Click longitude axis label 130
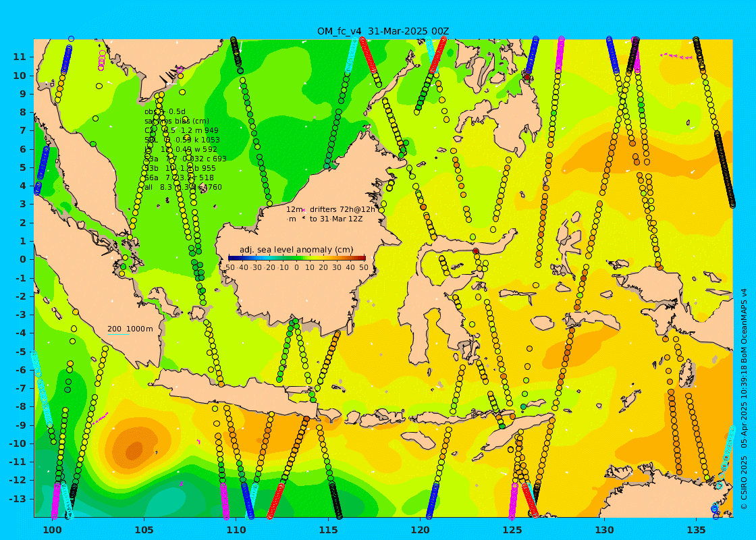Screen dimensions: 756x540 pos(604,530)
